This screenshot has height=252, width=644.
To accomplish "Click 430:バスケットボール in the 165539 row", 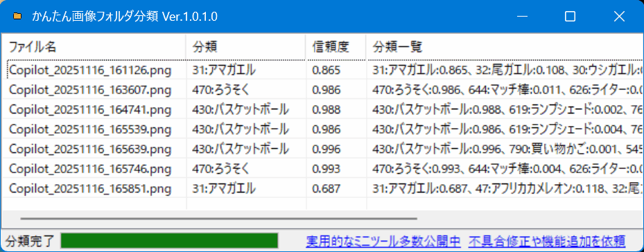I will (x=241, y=129).
